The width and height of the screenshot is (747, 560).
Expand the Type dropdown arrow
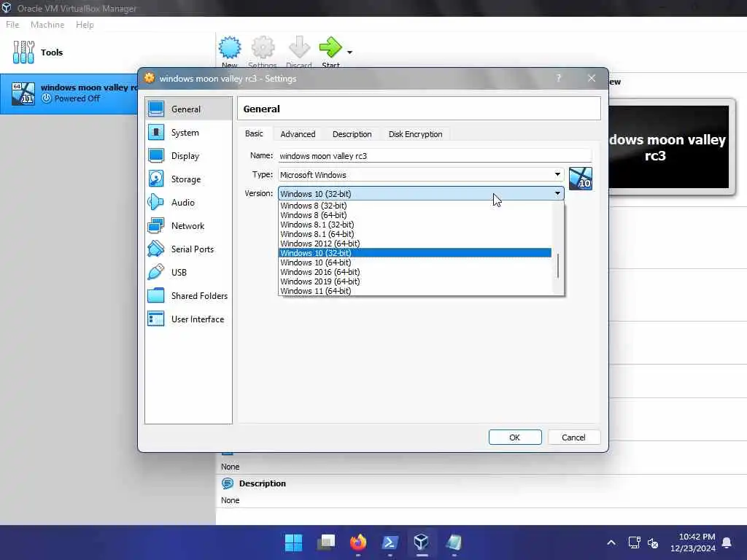coord(557,174)
